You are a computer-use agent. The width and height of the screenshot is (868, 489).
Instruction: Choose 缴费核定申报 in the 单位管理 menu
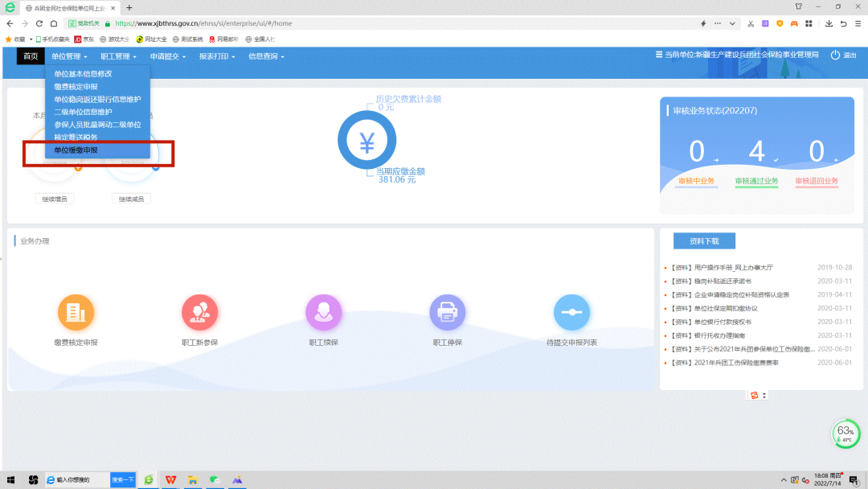tap(76, 86)
